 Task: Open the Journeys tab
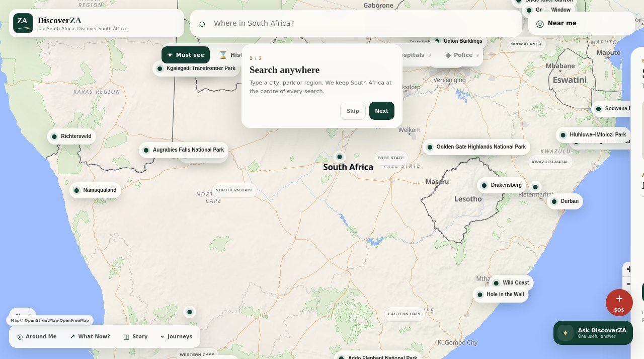[x=176, y=336]
